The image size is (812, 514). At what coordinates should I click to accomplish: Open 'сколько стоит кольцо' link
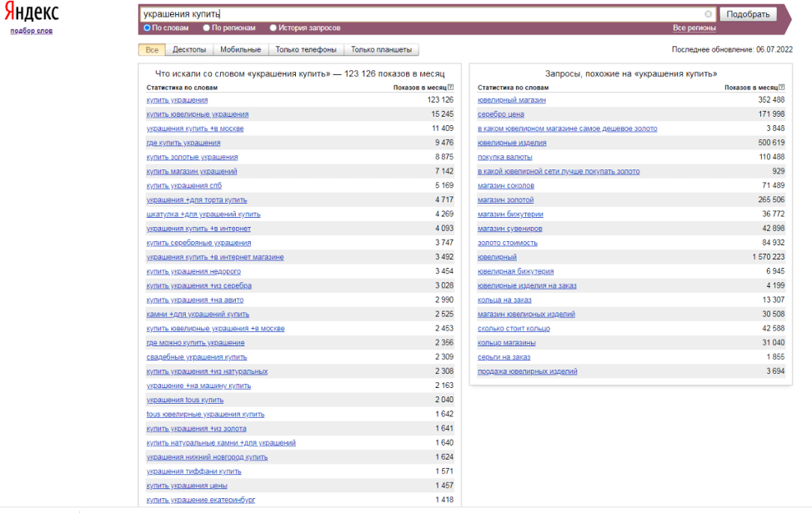(x=514, y=329)
